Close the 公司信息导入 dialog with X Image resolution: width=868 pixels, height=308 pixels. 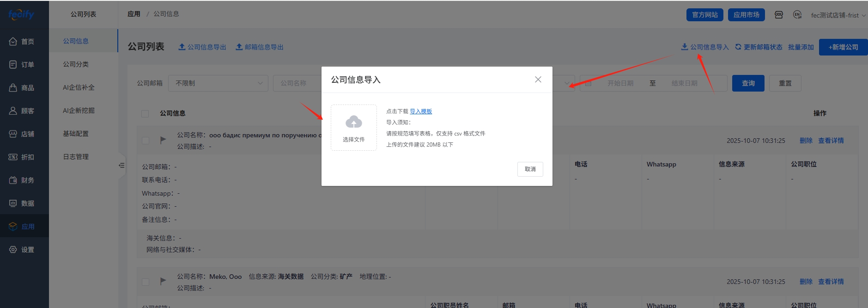tap(538, 80)
